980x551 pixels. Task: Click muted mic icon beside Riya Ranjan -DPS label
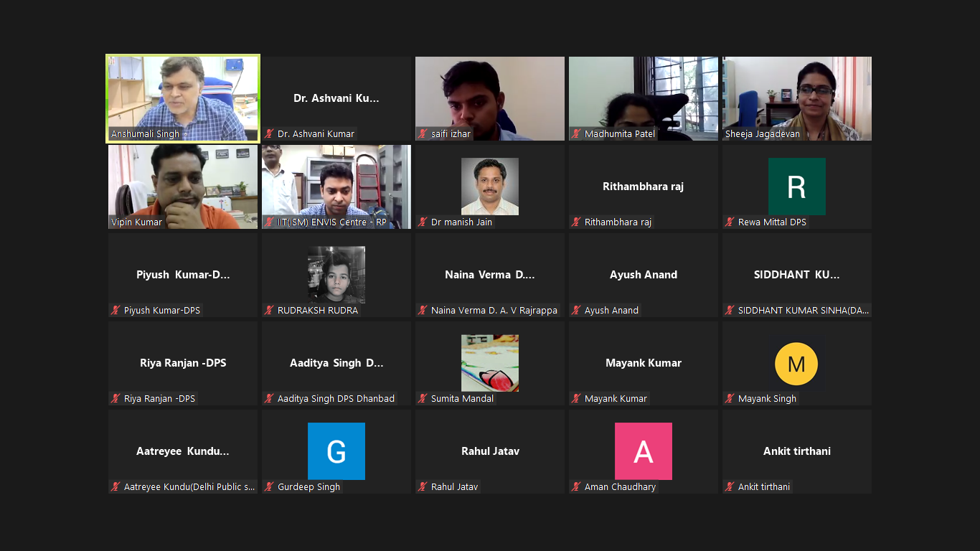(116, 399)
